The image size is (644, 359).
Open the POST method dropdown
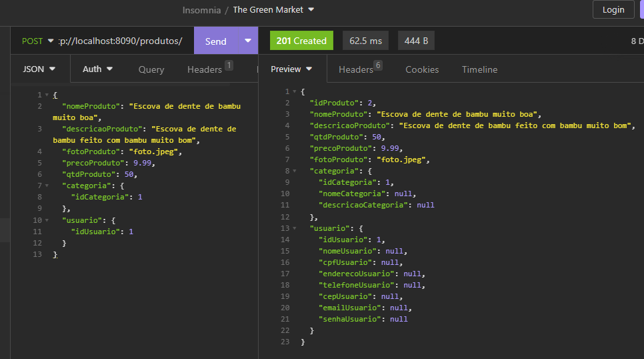tap(37, 41)
